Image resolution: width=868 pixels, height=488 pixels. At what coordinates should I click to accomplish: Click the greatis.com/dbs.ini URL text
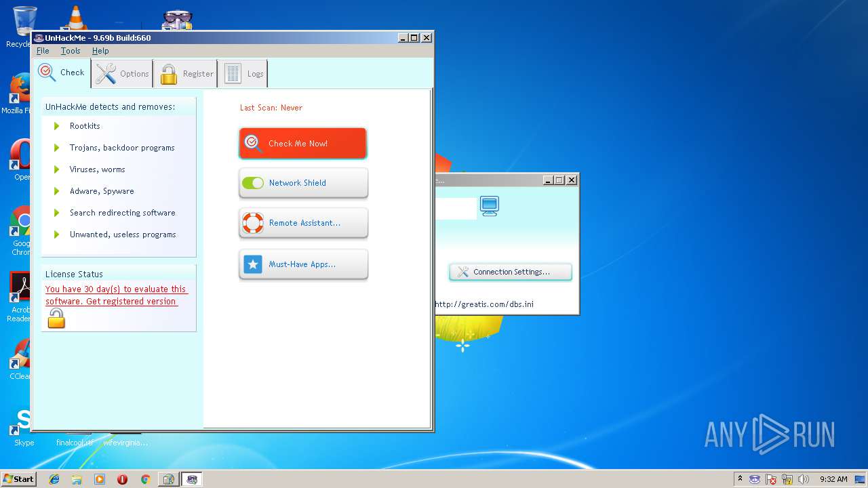tap(484, 304)
